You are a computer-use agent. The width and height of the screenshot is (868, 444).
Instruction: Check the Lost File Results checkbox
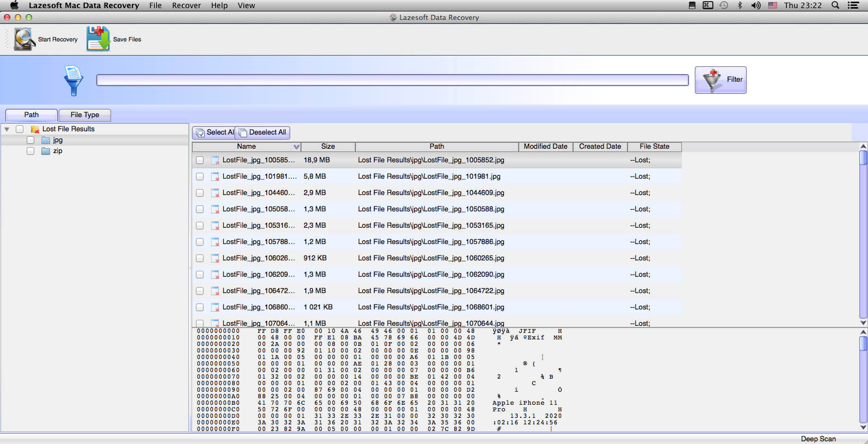pos(20,129)
